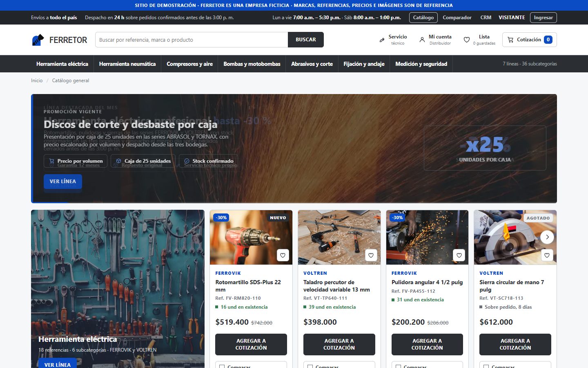This screenshot has height=368, width=588.
Task: Open the Herramienta eléctrica menu
Action: [62, 64]
